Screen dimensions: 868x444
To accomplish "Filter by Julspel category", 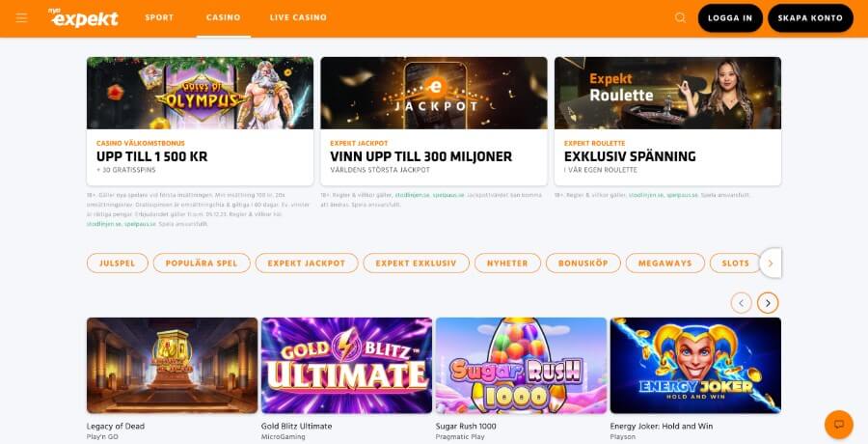I will [118, 264].
